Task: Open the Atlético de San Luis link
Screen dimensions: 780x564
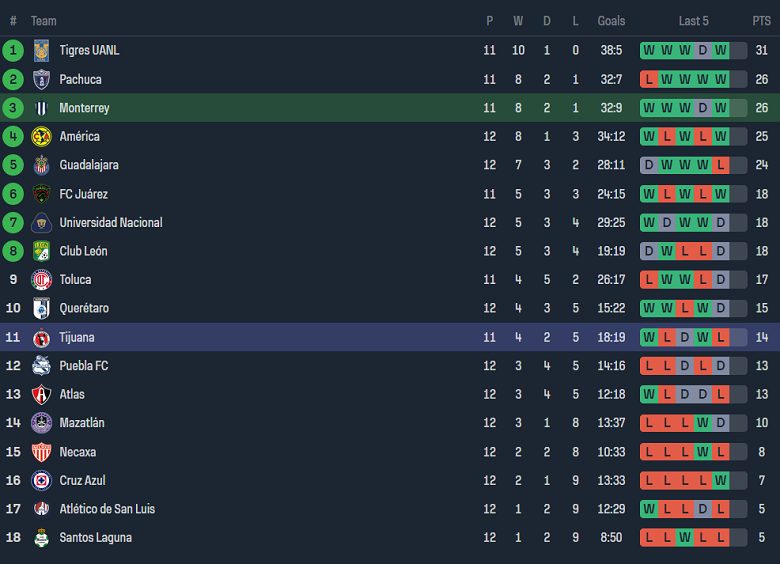Action: click(x=107, y=509)
